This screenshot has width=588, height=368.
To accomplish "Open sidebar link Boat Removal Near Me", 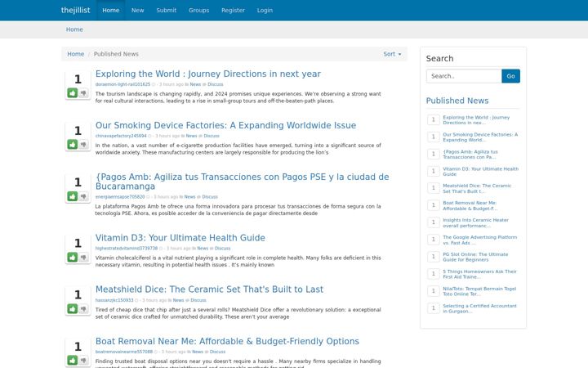I will [470, 205].
